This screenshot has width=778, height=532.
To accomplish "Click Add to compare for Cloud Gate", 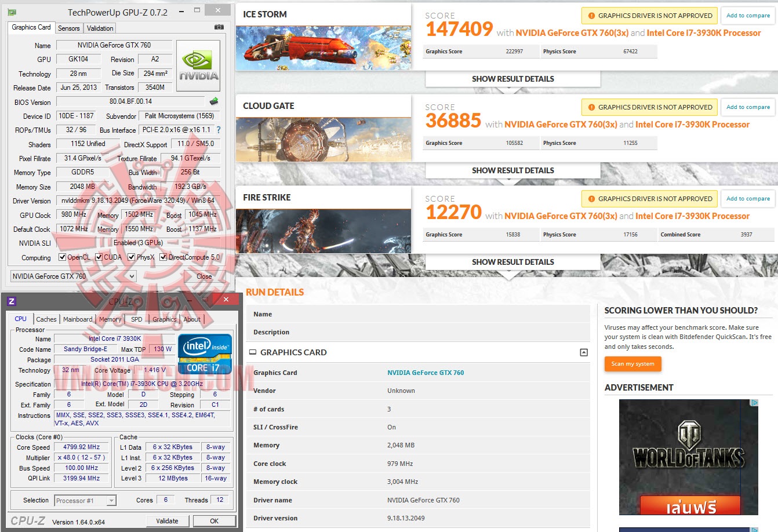I will (748, 107).
